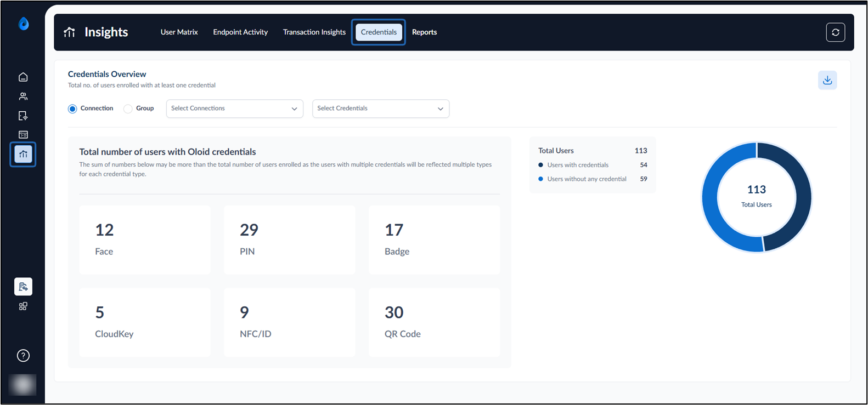
Task: Select the Connection radio button
Action: (x=72, y=109)
